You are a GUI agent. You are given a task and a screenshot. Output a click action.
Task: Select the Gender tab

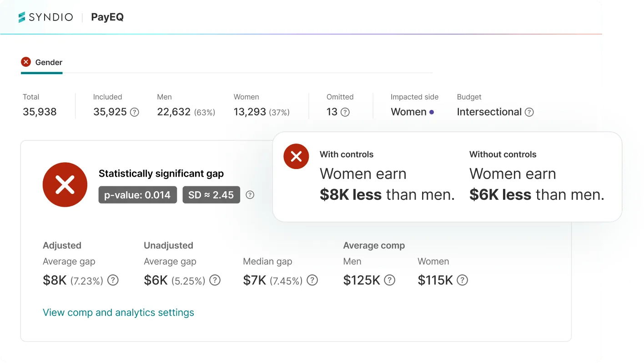[48, 62]
